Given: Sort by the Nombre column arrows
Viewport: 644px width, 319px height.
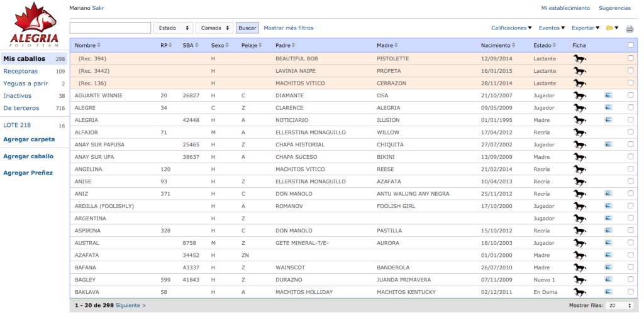Looking at the screenshot, I should [x=99, y=45].
